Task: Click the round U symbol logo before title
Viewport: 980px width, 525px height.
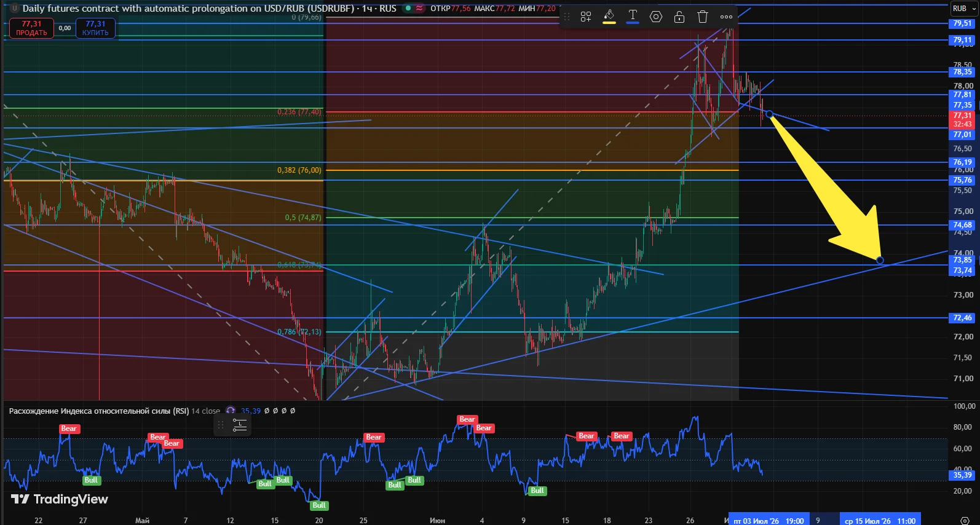Action: tap(14, 9)
